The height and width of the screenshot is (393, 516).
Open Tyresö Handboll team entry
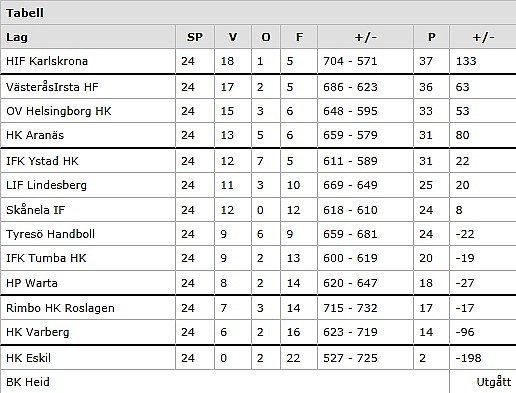tap(50, 234)
